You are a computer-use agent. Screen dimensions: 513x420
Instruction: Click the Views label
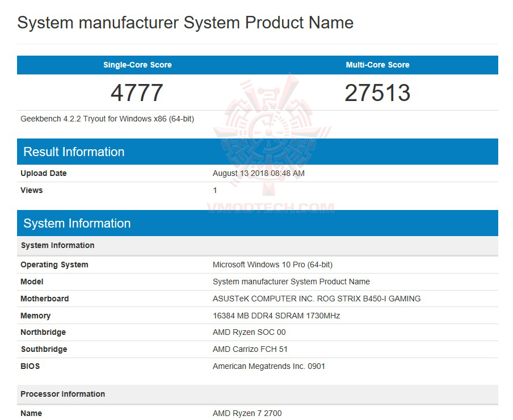click(31, 190)
